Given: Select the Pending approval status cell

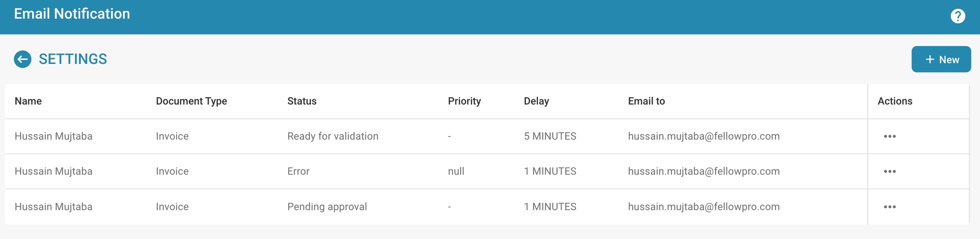Looking at the screenshot, I should click(327, 207).
